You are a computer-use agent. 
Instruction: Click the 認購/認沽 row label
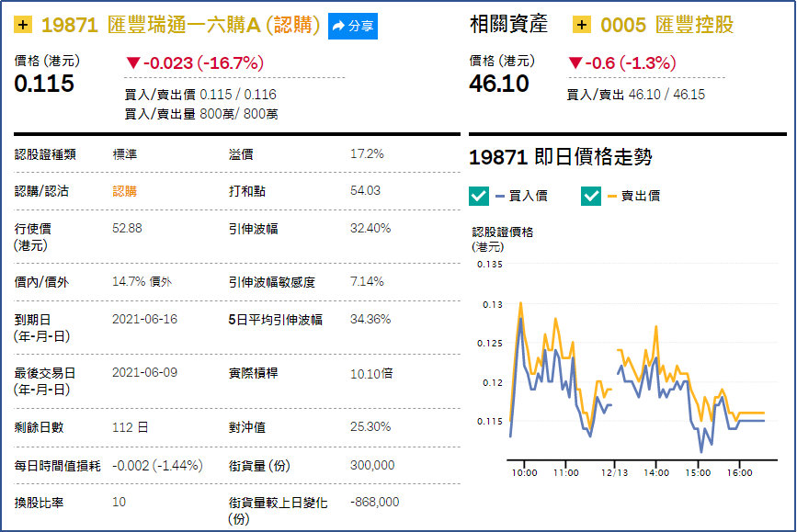click(x=41, y=191)
